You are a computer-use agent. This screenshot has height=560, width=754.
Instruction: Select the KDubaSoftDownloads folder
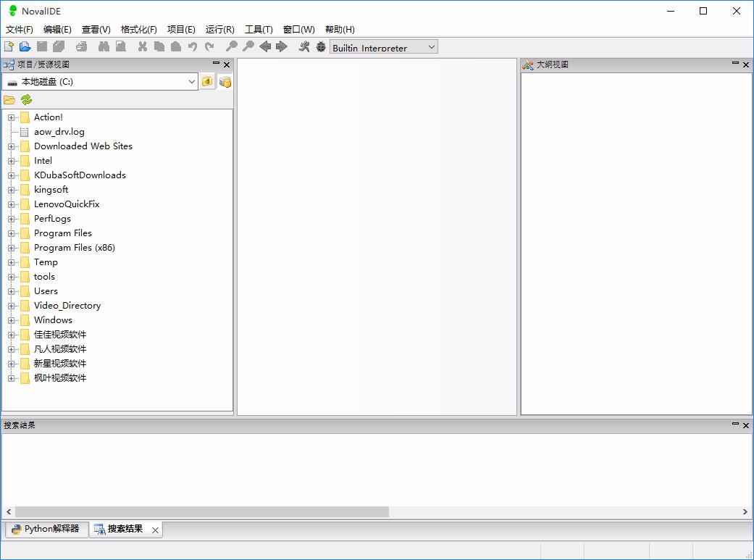[x=80, y=175]
